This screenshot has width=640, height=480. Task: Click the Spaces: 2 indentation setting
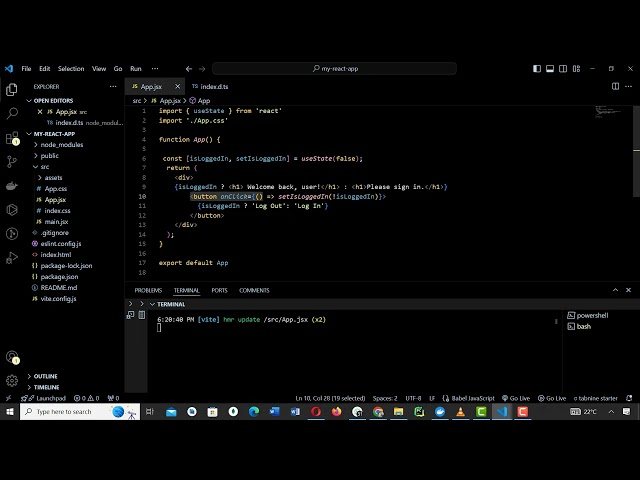[x=385, y=398]
